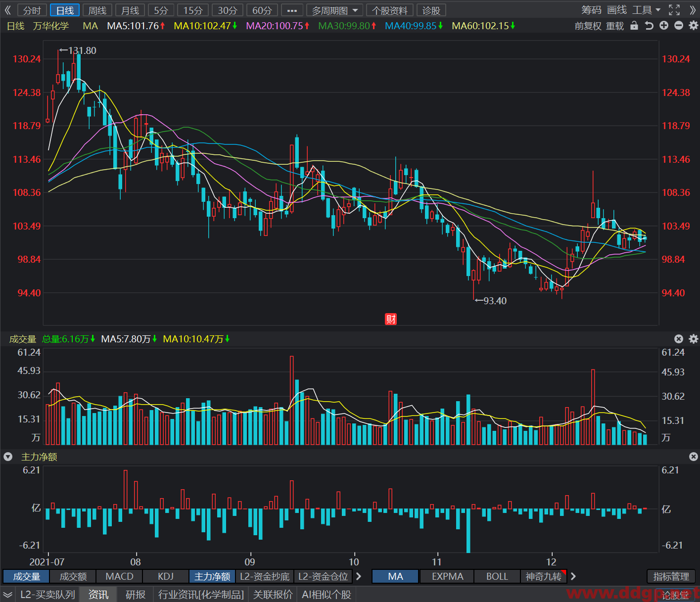Viewport: 700px width, 602px height.
Task: Open more periods ellipsis button
Action: [292, 10]
